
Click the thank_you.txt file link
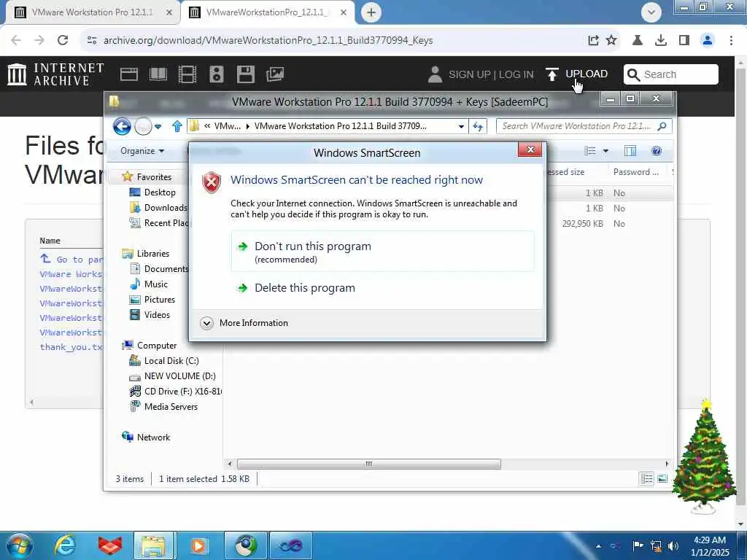click(71, 346)
